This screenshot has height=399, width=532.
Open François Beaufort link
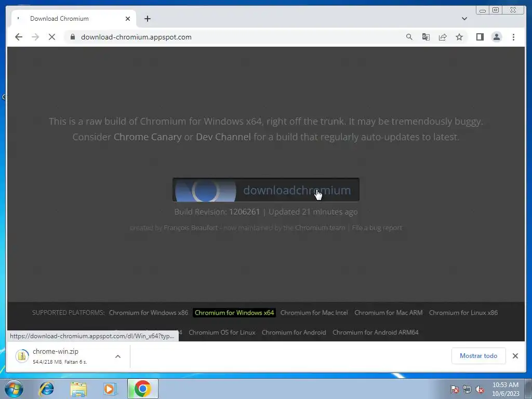click(191, 228)
